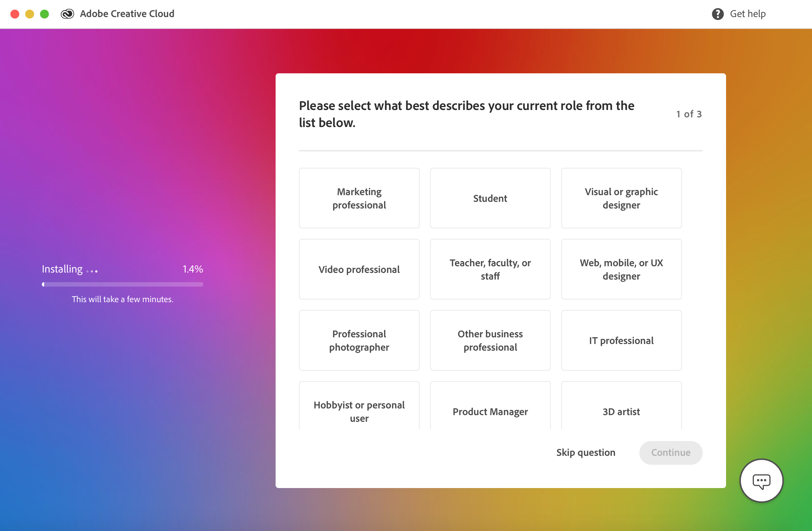The image size is (812, 531).
Task: Minimize the window with yellow button
Action: click(x=30, y=14)
